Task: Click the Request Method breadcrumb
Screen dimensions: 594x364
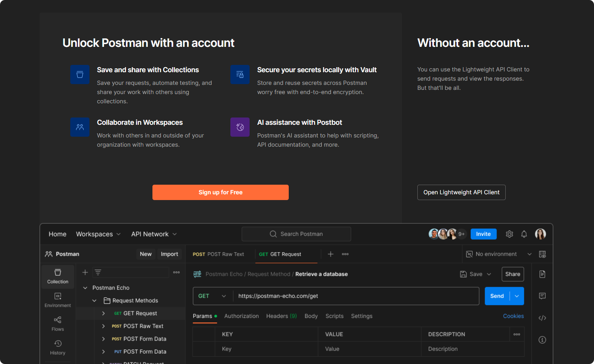Action: 269,274
